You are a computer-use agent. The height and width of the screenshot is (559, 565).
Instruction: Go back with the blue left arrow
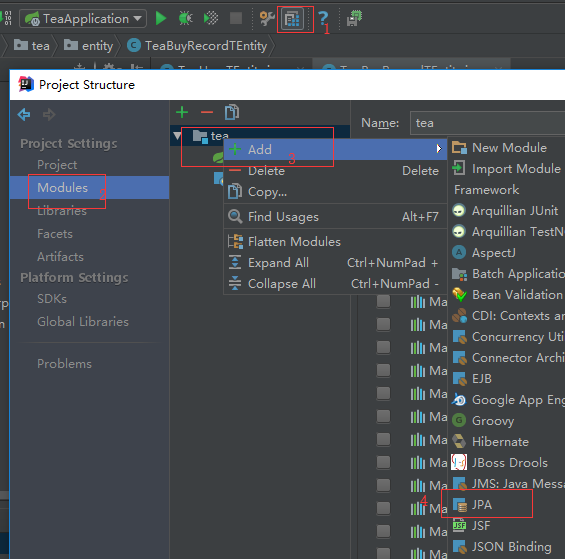click(x=24, y=115)
